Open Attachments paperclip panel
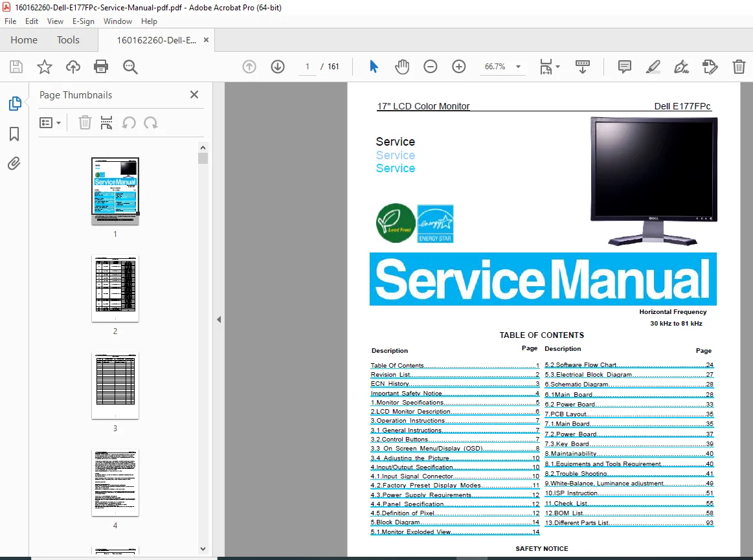This screenshot has height=560, width=753. coord(14,164)
